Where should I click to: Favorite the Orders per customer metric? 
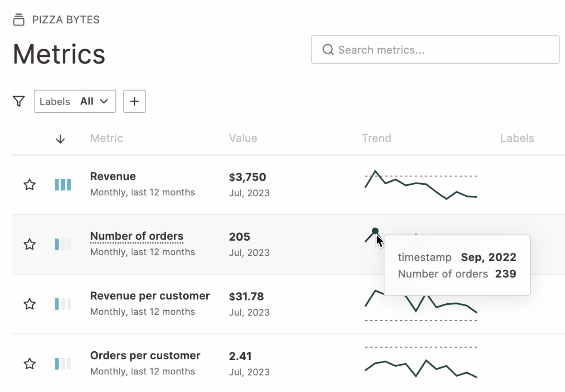coord(30,364)
